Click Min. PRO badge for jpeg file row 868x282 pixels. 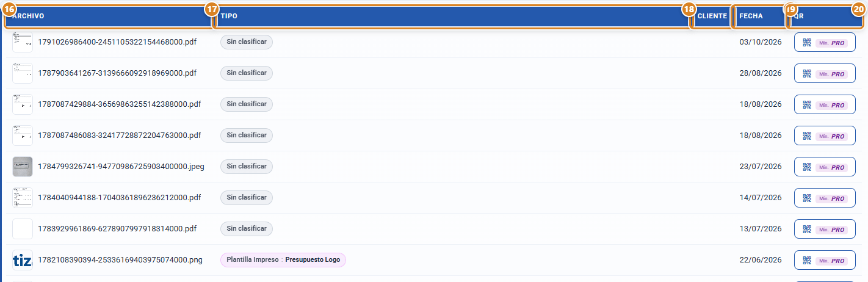pos(832,167)
